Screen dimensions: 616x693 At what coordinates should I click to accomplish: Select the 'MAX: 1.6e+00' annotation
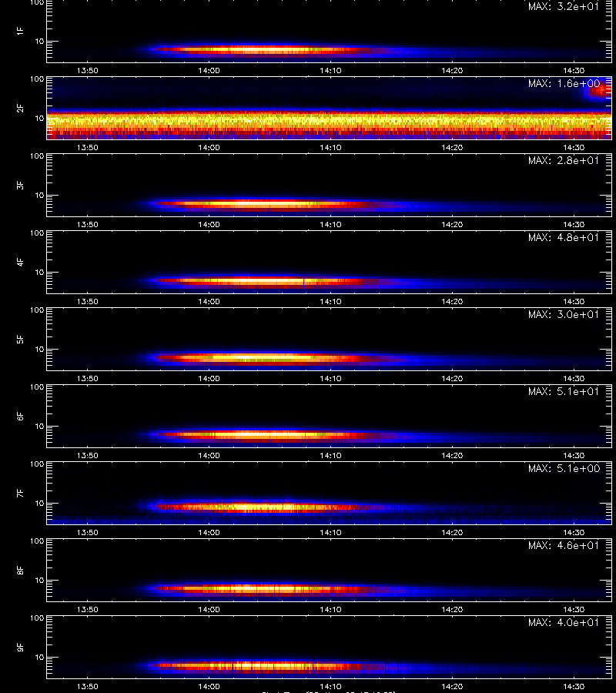coord(564,83)
